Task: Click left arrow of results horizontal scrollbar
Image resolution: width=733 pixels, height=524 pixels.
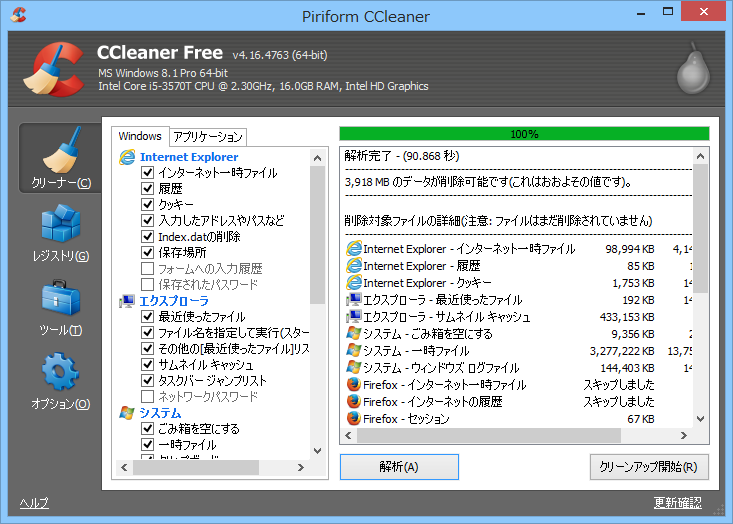Action: (x=348, y=436)
